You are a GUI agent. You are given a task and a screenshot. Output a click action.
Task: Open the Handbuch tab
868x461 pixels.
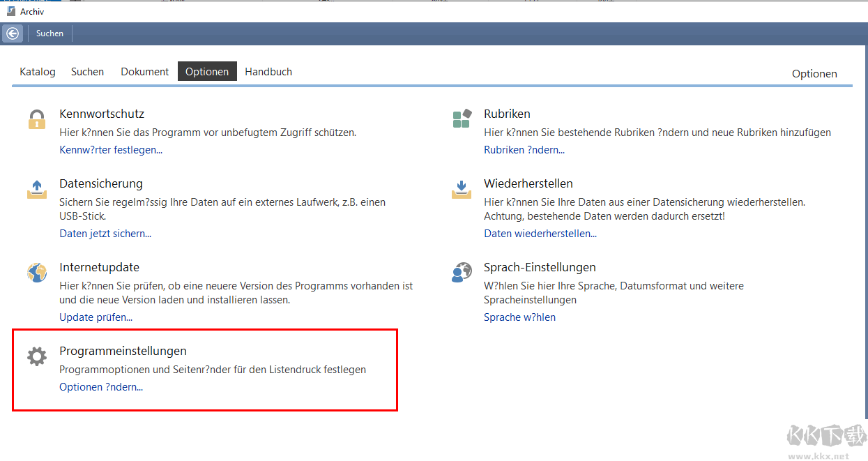coord(268,72)
